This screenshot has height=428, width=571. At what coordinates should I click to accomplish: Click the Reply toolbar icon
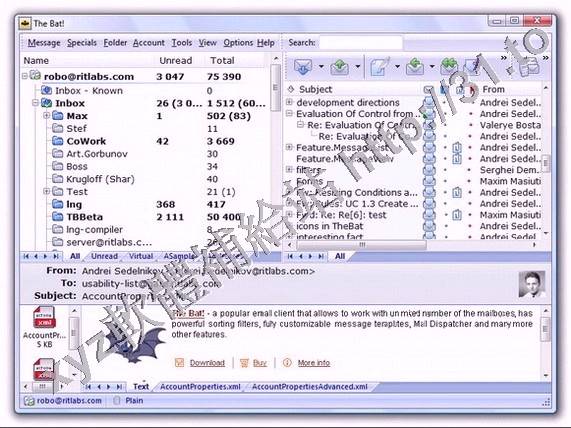point(415,67)
